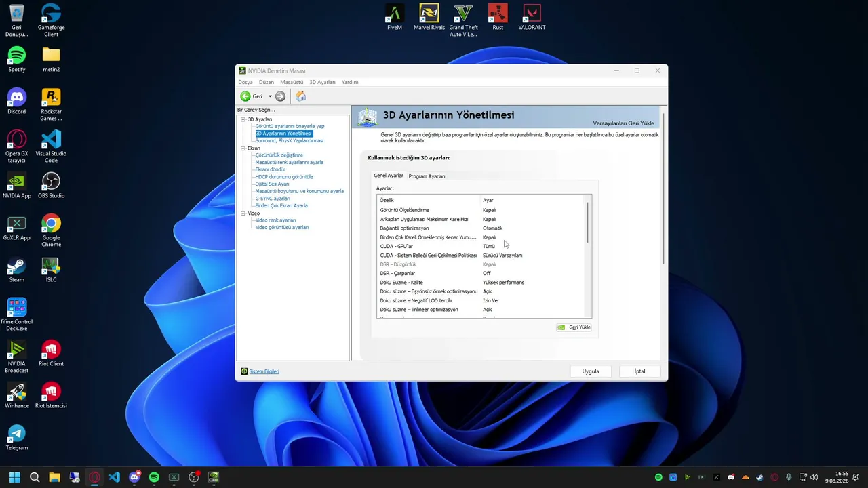
Task: Select the Görüntü Ölçeklendirme setting row
Action: pos(481,210)
